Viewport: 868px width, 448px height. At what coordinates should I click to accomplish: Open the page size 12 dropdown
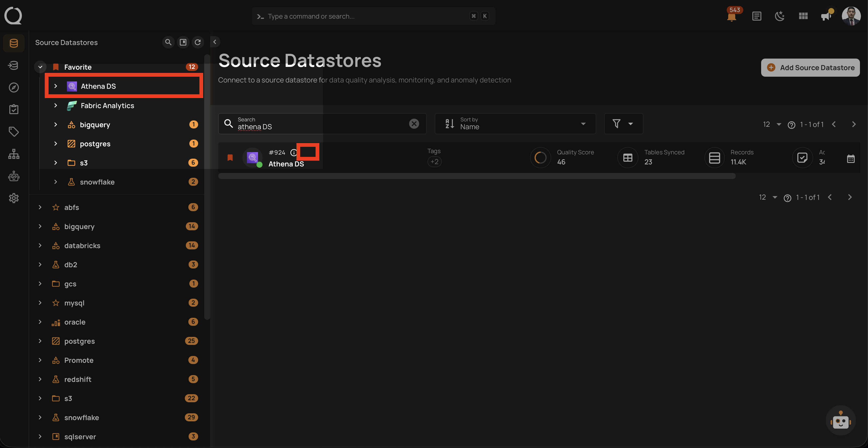click(772, 124)
